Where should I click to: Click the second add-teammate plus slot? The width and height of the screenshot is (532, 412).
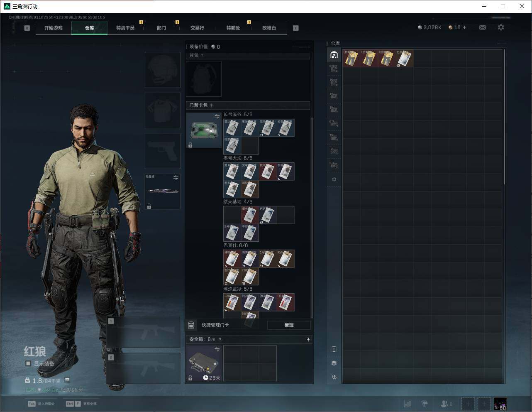[x=484, y=404]
